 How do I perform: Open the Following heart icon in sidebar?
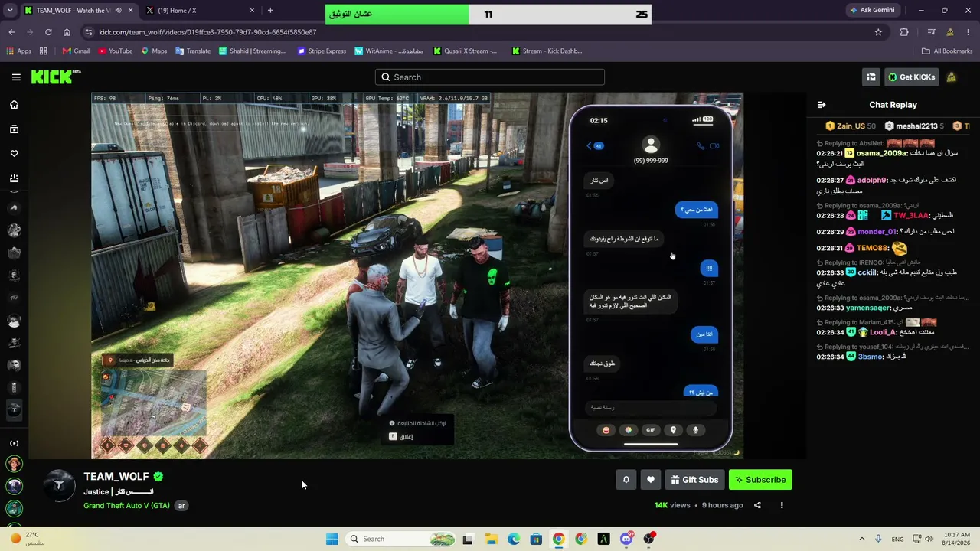click(x=14, y=154)
